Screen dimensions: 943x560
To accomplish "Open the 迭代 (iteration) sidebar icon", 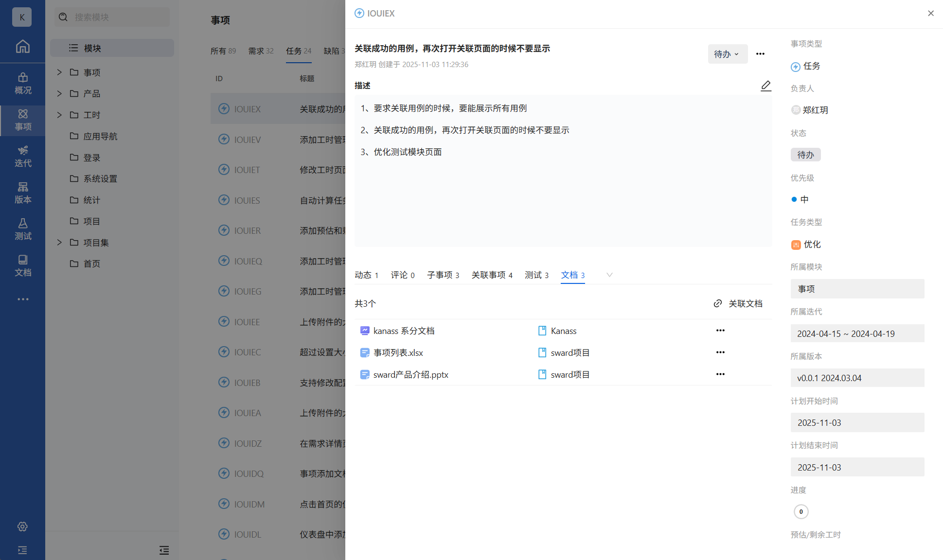I will (x=22, y=157).
